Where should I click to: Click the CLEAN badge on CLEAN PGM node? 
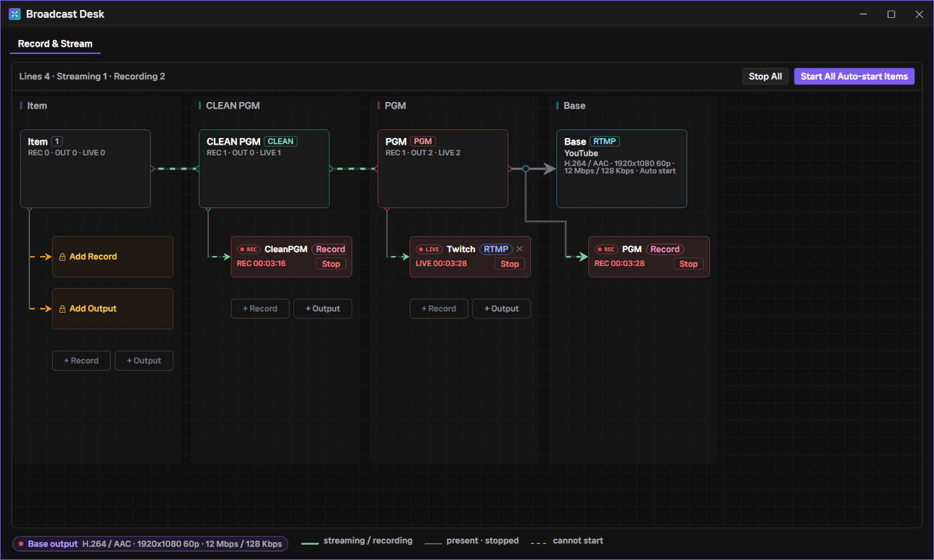coord(281,141)
